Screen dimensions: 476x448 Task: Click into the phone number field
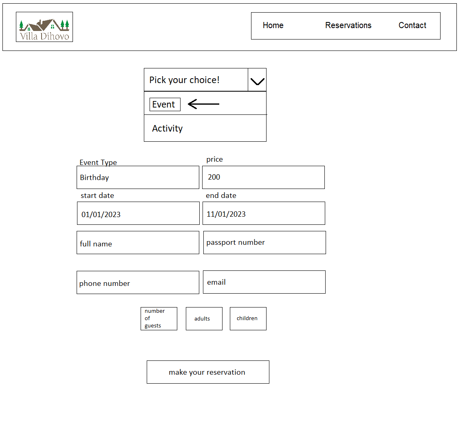[138, 283]
